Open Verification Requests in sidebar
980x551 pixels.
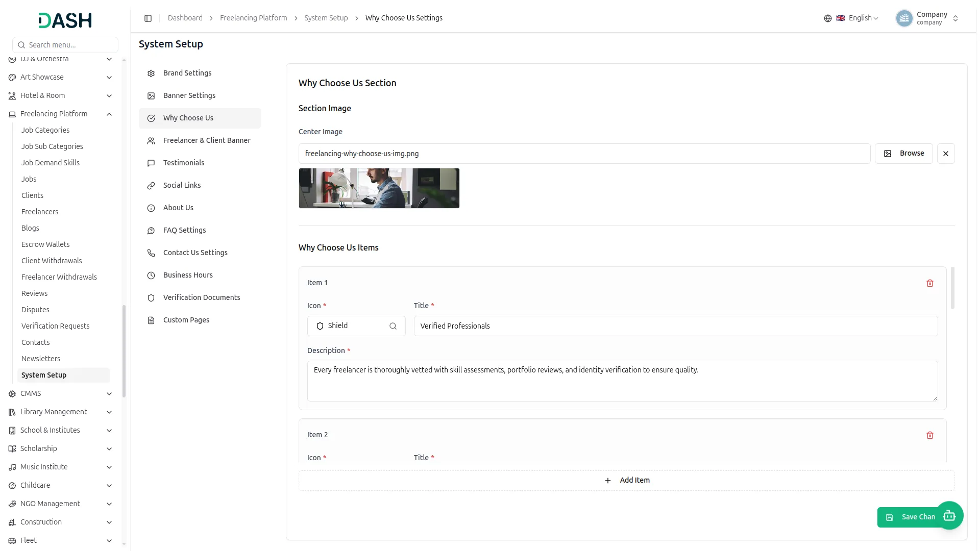(x=55, y=327)
